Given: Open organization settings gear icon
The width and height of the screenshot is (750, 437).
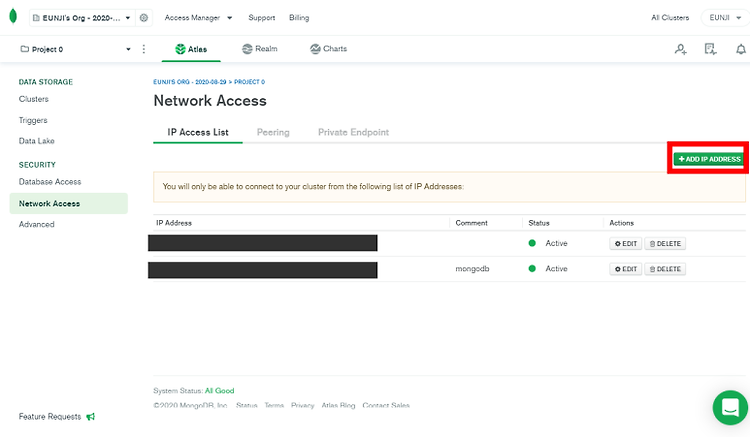Looking at the screenshot, I should click(x=143, y=18).
